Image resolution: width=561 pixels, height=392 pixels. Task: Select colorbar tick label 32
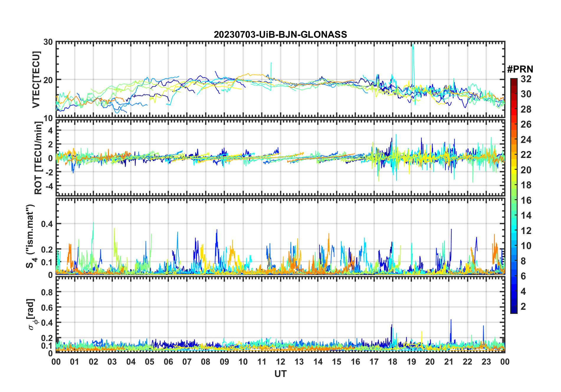coord(526,79)
